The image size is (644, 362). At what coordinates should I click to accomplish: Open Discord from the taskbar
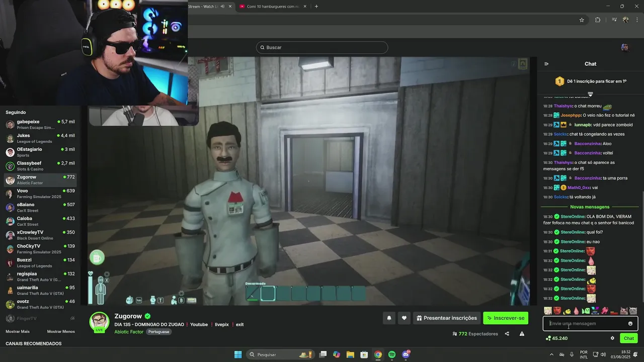tap(406, 354)
